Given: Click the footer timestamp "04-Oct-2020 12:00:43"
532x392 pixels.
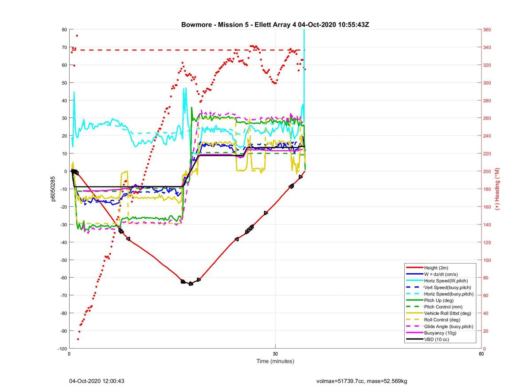Looking at the screenshot, I should [97, 381].
